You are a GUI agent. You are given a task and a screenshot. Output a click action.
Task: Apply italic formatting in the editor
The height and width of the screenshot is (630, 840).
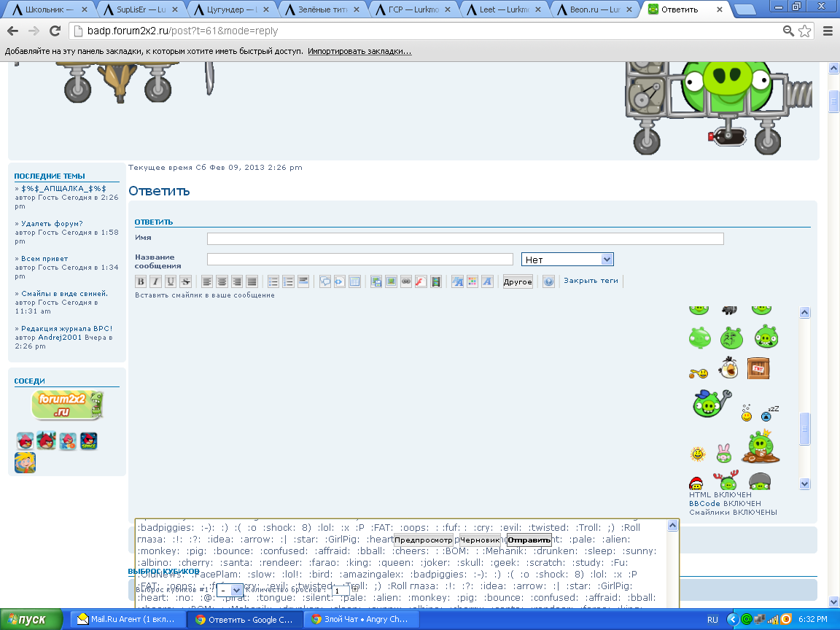(156, 281)
